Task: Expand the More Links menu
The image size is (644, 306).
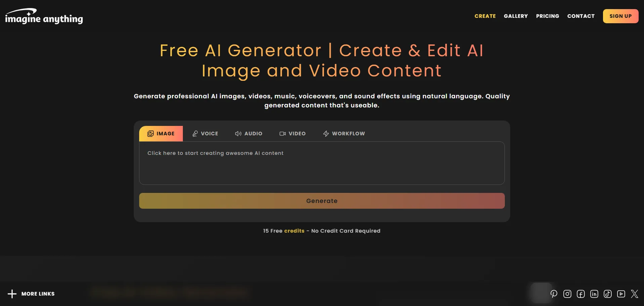Action: (31, 294)
